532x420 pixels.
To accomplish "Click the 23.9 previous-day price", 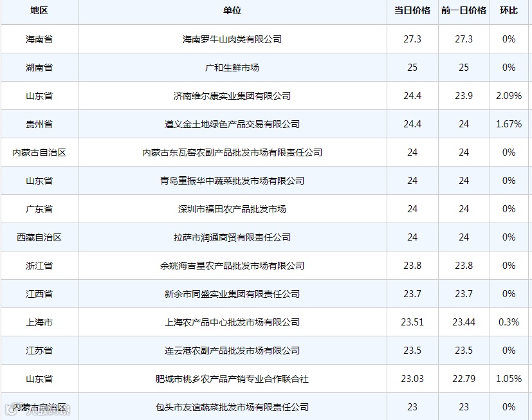I will 464,96.
